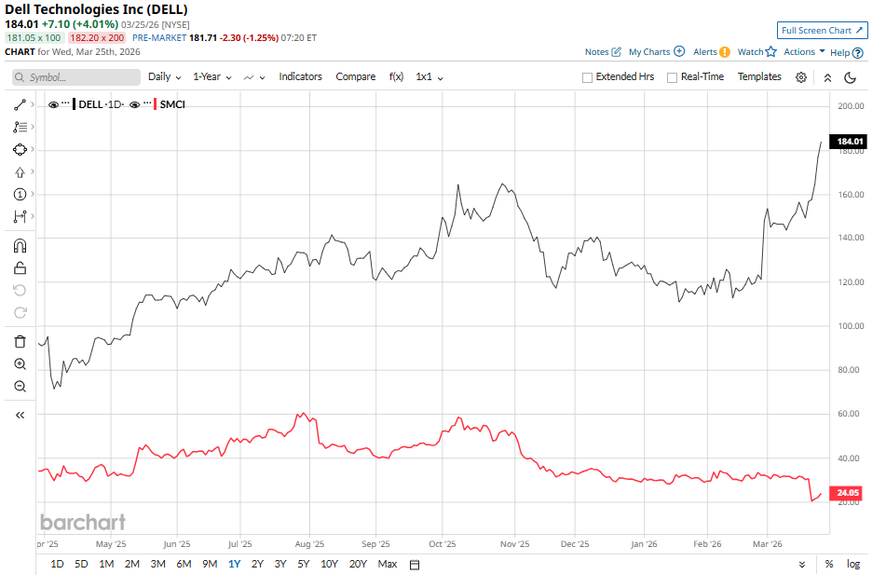
Task: Zoom in using the magnifier plus icon
Action: pos(20,363)
